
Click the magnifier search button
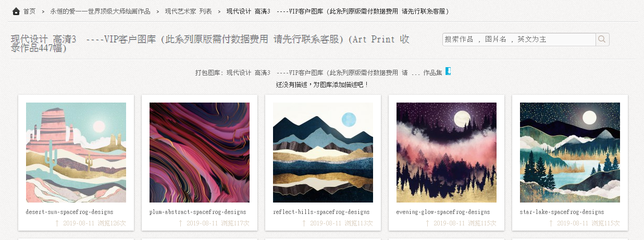602,40
